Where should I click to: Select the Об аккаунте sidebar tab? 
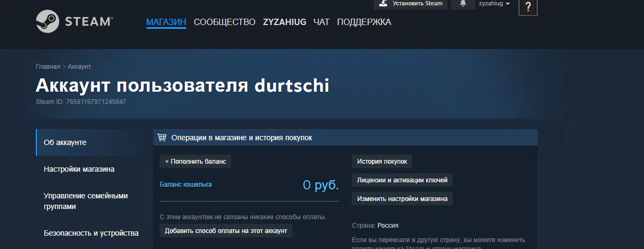pos(89,142)
